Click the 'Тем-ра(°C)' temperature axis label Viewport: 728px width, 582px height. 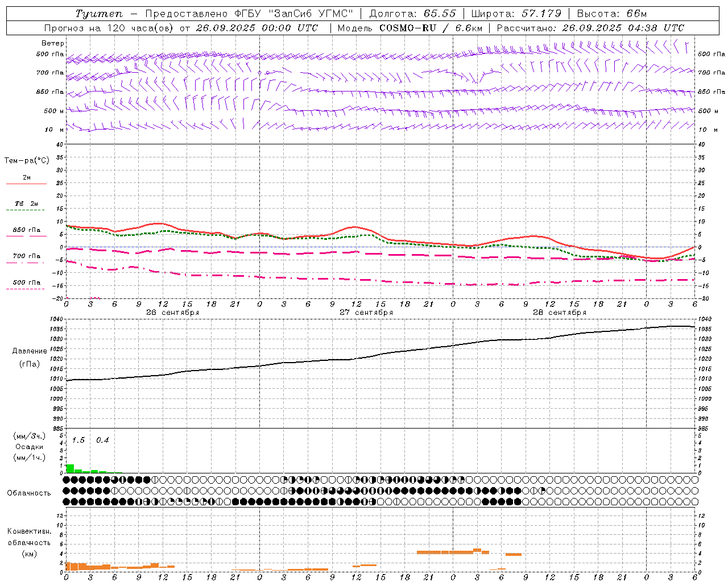[27, 161]
